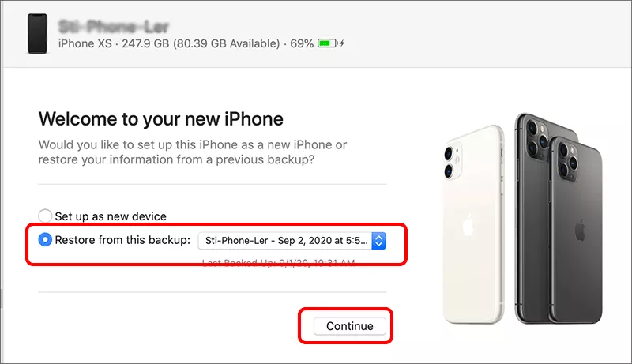Click the Restore from this backup label text
The image size is (632, 364).
pos(122,240)
